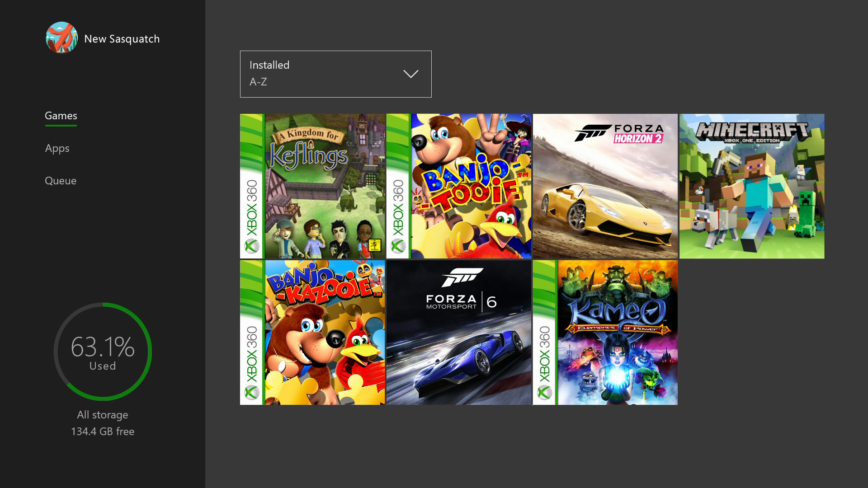Open the Queue section
The height and width of the screenshot is (488, 868).
[61, 181]
